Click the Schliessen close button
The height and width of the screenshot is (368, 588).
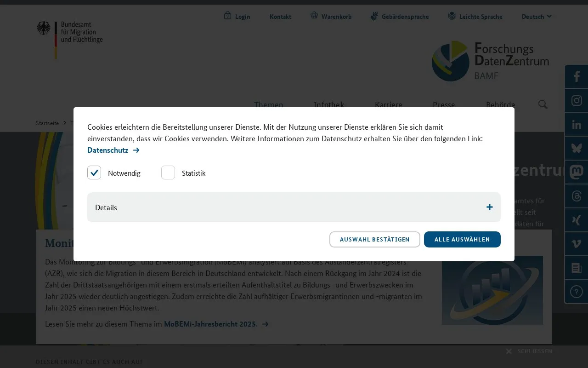pos(529,351)
